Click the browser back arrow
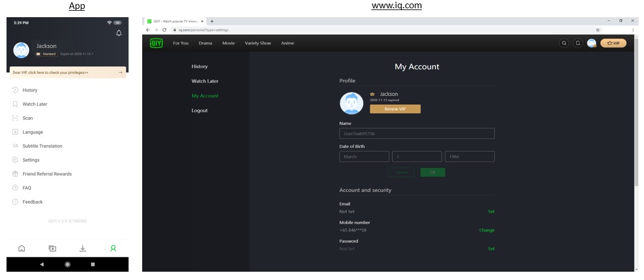This screenshot has height=280, width=644. (148, 30)
